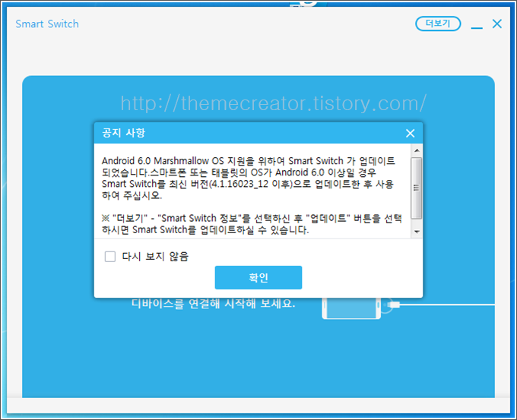Close the 공지 사항 dialog
This screenshot has height=420, width=517.
410,133
